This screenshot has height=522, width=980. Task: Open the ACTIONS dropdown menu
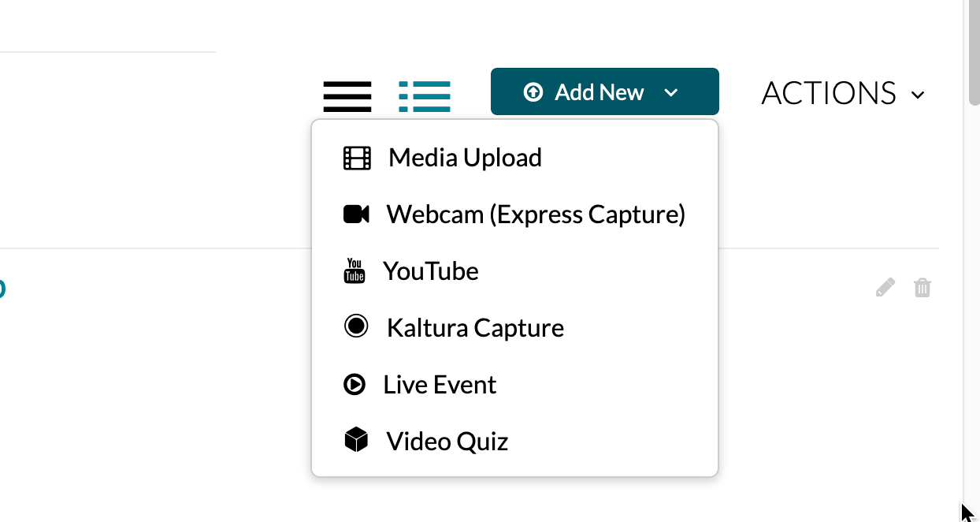(829, 94)
